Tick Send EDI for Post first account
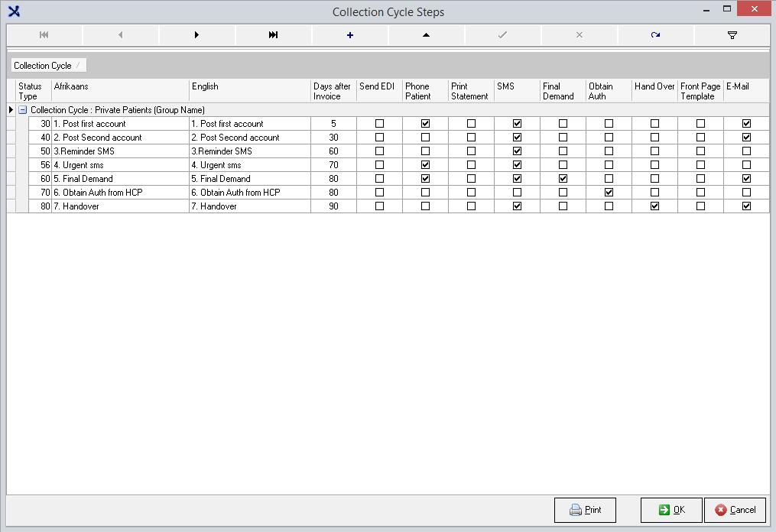This screenshot has height=532, width=776. (379, 124)
